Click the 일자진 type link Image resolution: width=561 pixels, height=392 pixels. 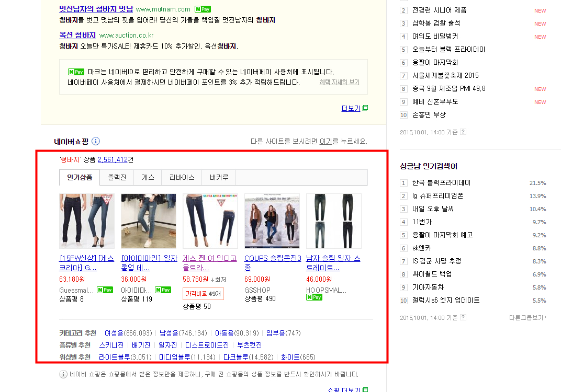[168, 345]
